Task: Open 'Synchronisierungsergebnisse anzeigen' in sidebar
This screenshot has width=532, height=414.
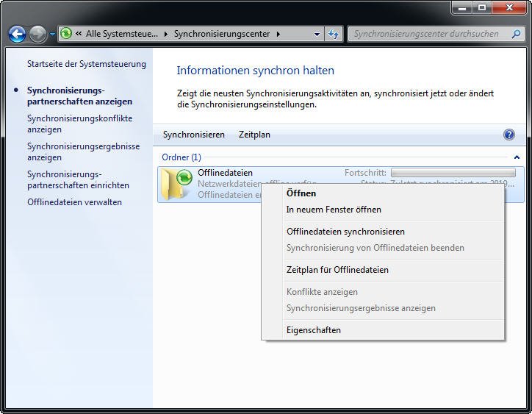Action: (x=84, y=151)
